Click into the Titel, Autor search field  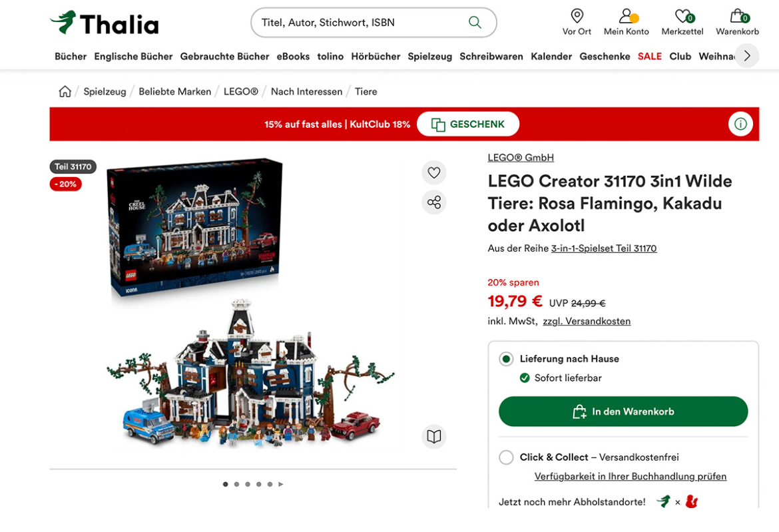tap(363, 23)
